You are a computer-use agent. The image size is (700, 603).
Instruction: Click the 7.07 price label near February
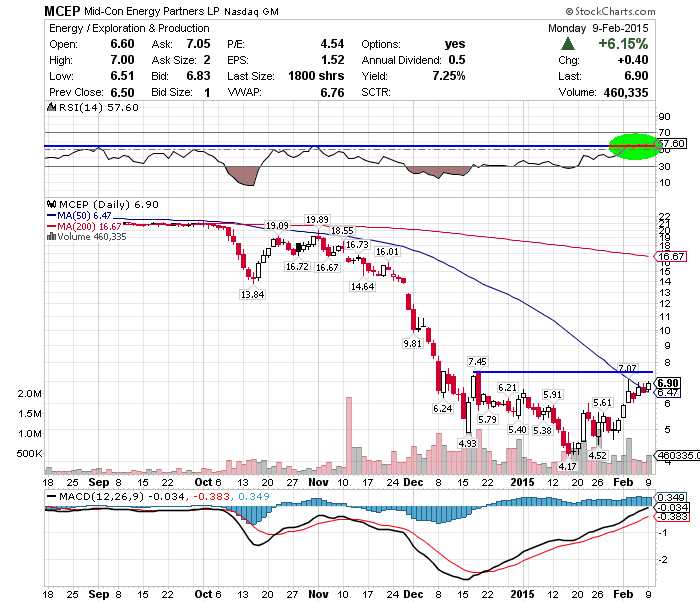(x=627, y=368)
